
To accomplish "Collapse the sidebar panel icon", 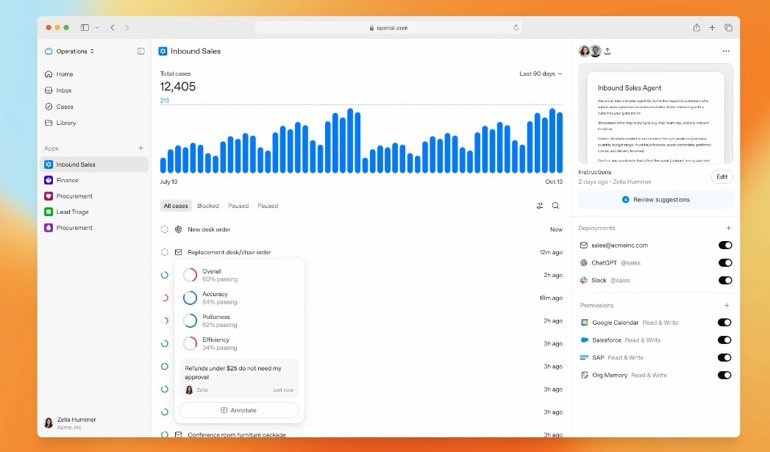I will [x=141, y=51].
